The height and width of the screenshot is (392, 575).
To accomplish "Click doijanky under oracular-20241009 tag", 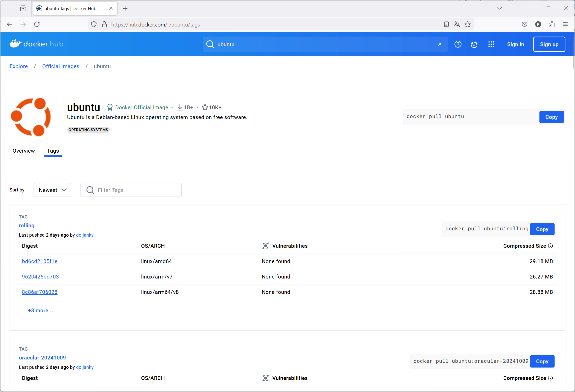I will (85, 367).
